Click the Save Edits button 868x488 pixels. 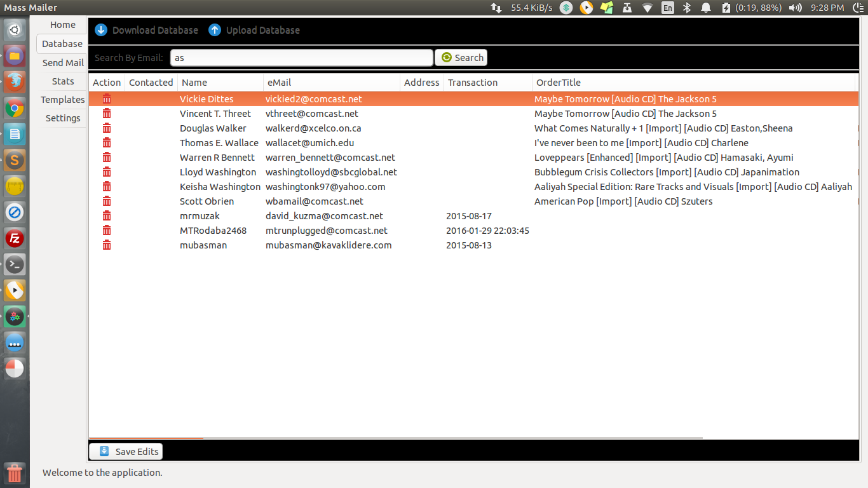pos(126,452)
